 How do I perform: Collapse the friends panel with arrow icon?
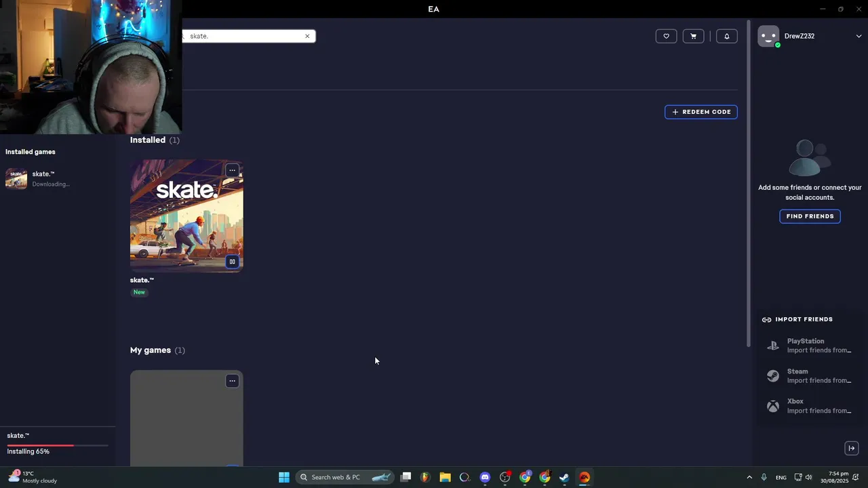852,448
